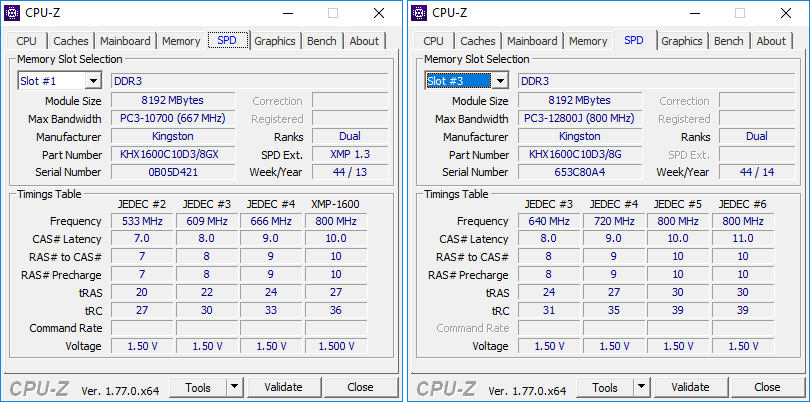Click the 533 MHz frequency cell

pyautogui.click(x=143, y=221)
